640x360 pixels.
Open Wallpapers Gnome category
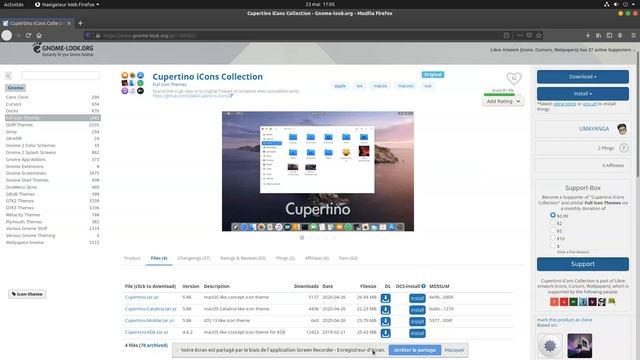(24, 242)
